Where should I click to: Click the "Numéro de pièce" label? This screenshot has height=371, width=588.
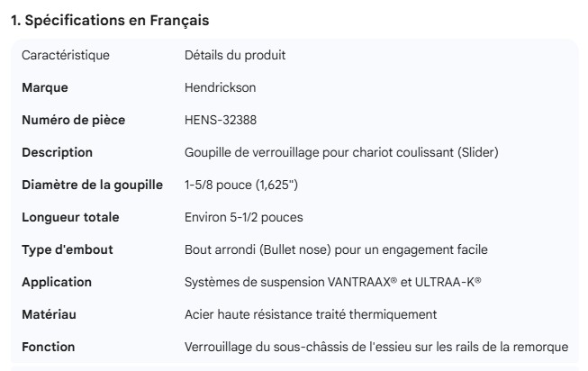point(74,120)
